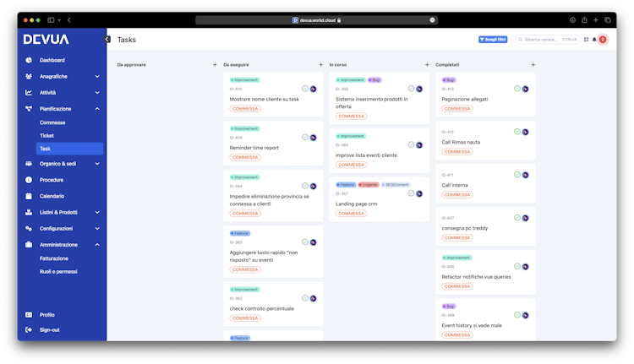Go back with browser back arrow
Image resolution: width=634 pixels, height=364 pixels.
pyautogui.click(x=69, y=19)
